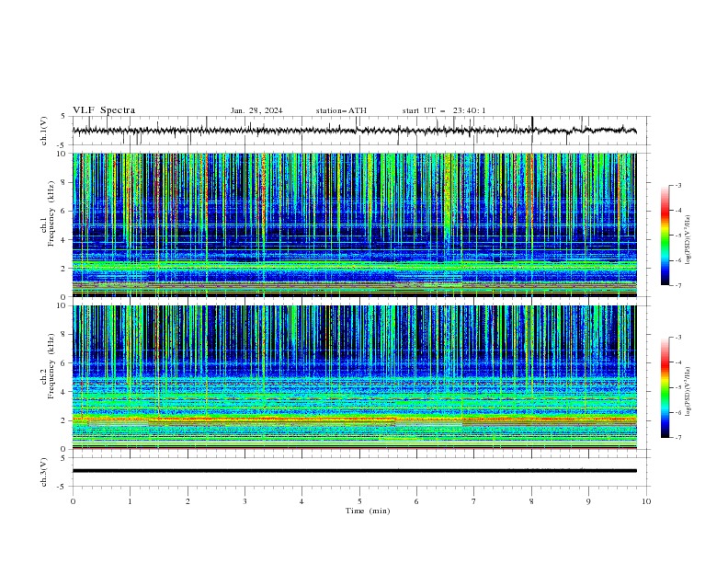Viewport: 728px width, 563px height.
Task: Click the "-5" tick on ch.1(V) axis
Action: 62,145
